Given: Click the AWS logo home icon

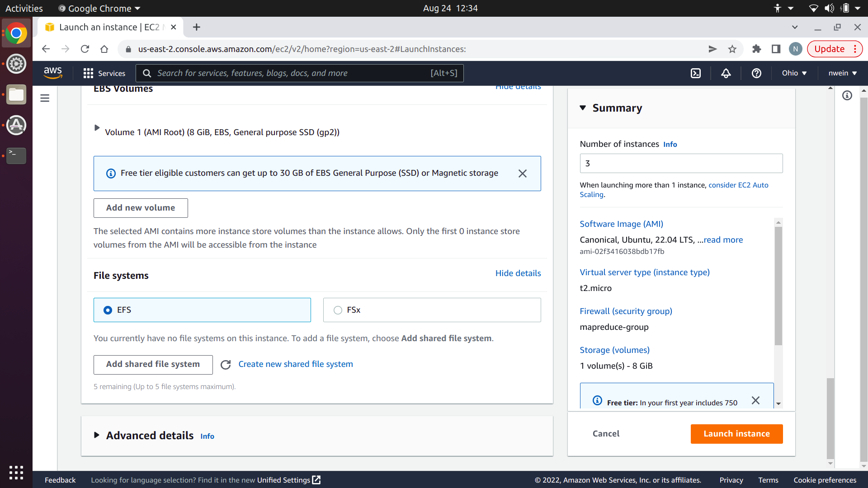Looking at the screenshot, I should [53, 73].
